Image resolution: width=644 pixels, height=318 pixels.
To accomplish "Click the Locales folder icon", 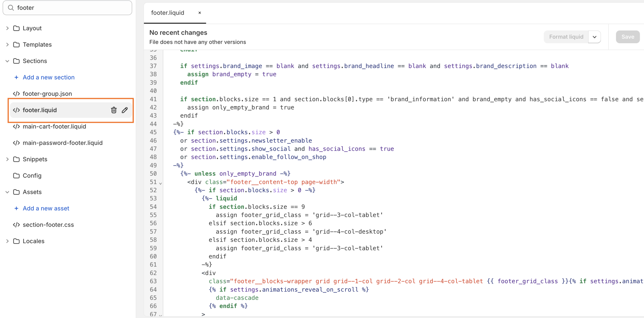I will [x=16, y=241].
